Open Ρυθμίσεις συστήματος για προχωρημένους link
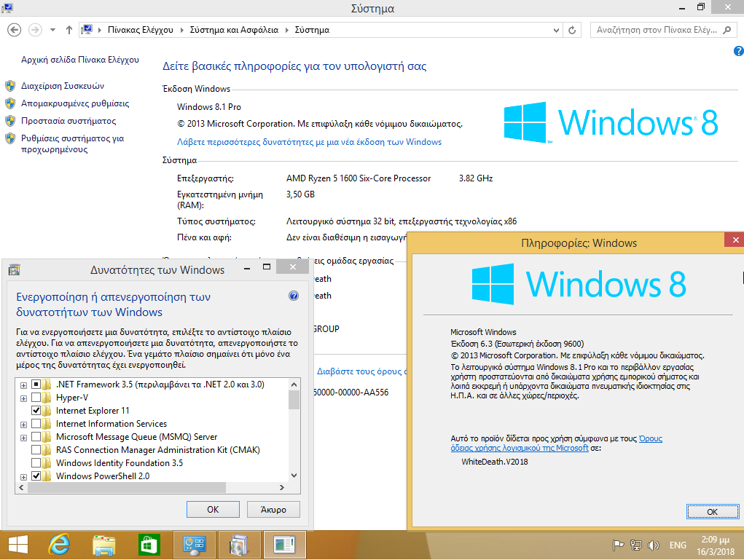Viewport: 744px width, 560px height. click(73, 143)
